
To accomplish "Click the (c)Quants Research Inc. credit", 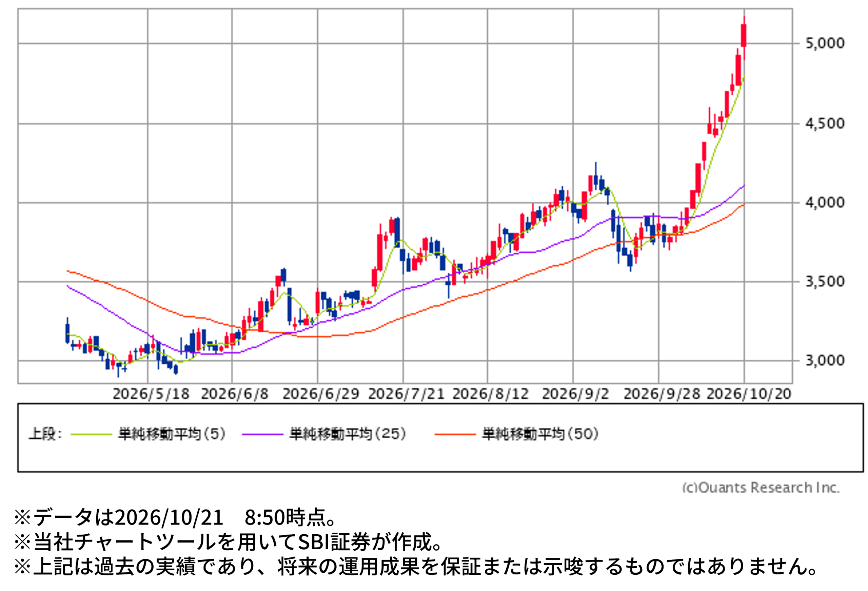I will point(761,488).
